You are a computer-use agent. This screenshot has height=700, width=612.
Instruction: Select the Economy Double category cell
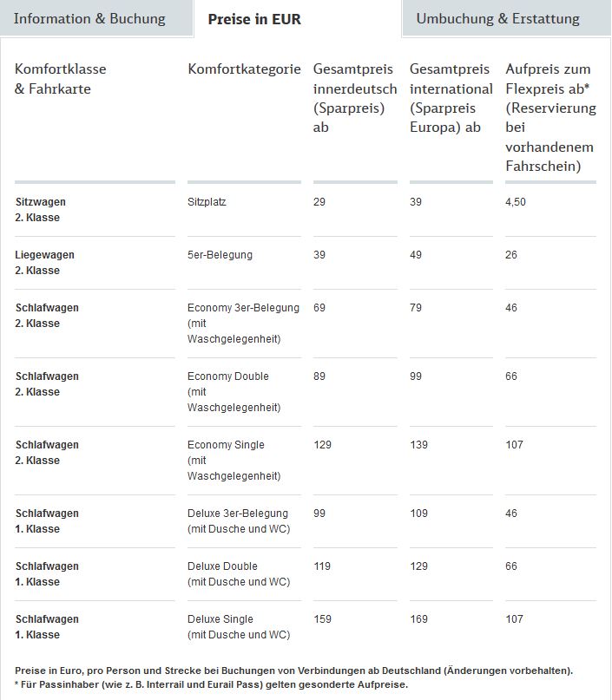tap(228, 391)
